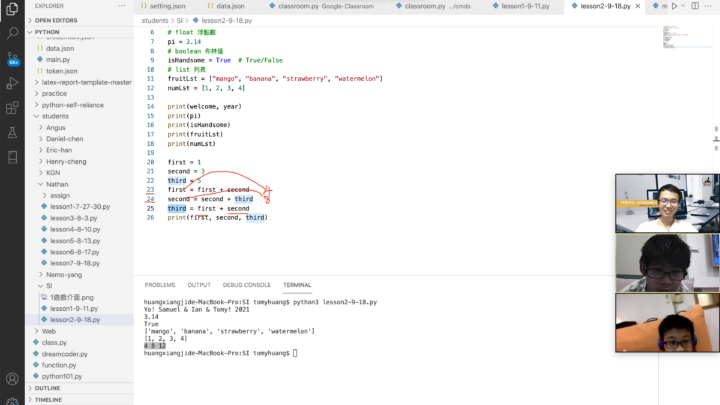This screenshot has height=405, width=720.
Task: Collapse the Nathan folder
Action: click(55, 184)
